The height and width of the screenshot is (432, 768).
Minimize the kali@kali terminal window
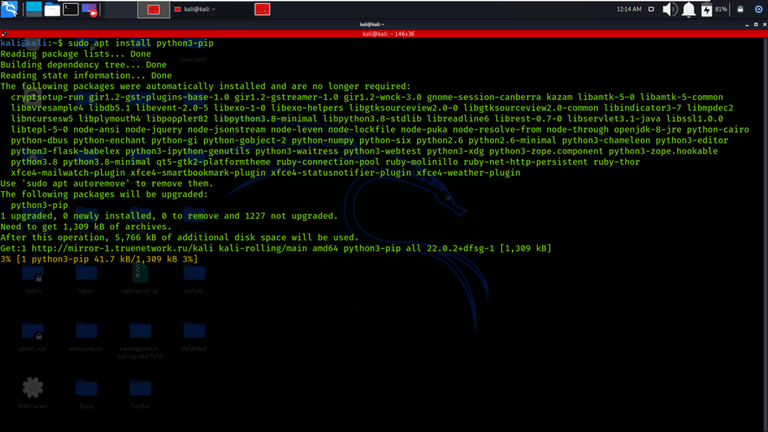[746, 24]
